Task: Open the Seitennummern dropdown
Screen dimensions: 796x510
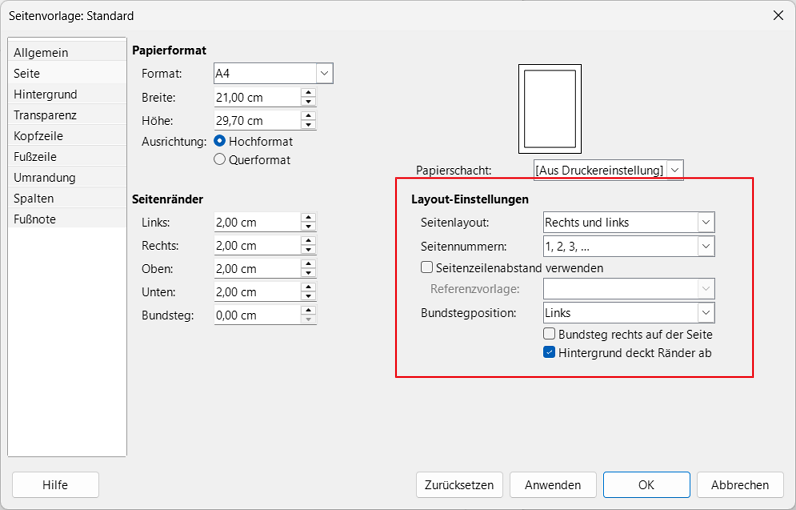Action: coord(706,246)
